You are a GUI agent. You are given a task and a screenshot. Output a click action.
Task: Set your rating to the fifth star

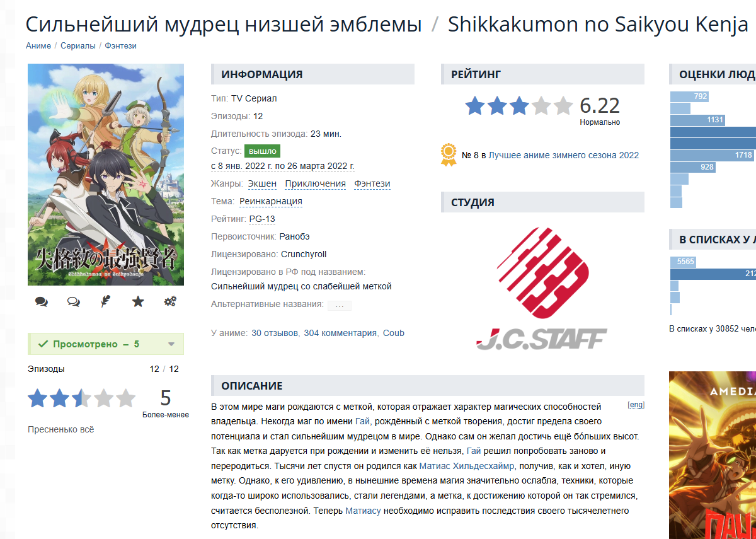pos(125,398)
